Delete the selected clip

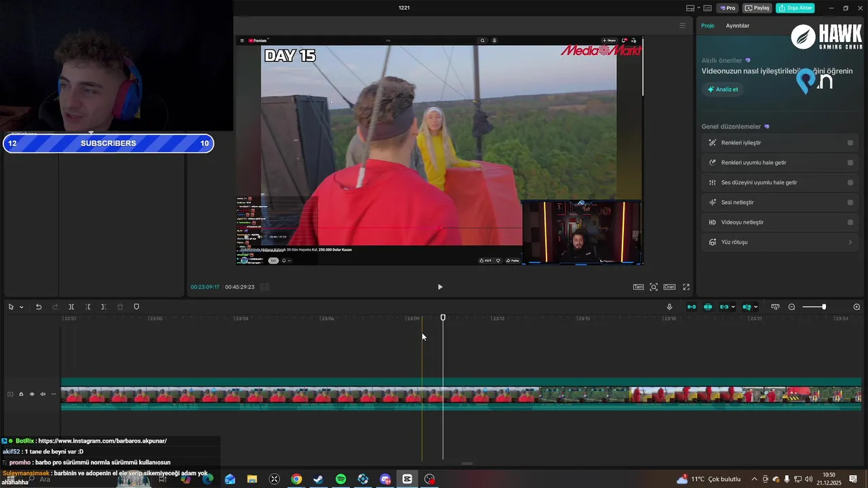click(x=120, y=307)
